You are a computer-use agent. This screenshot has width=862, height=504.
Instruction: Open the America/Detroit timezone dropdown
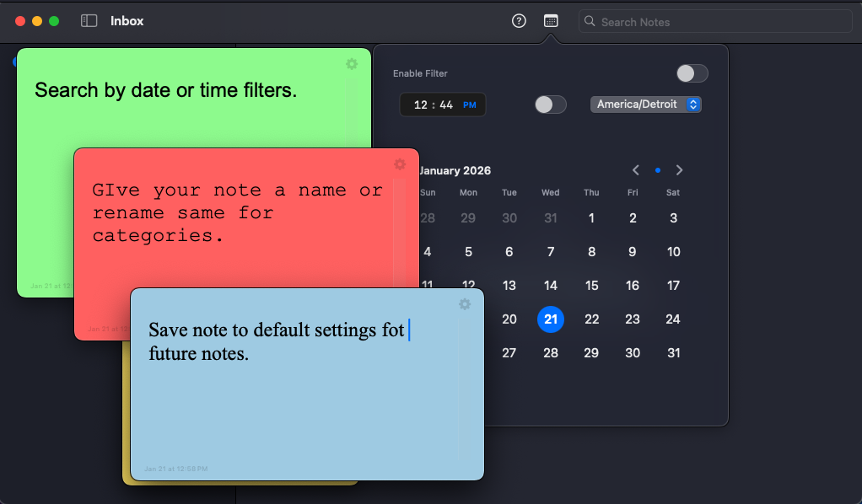pyautogui.click(x=645, y=104)
